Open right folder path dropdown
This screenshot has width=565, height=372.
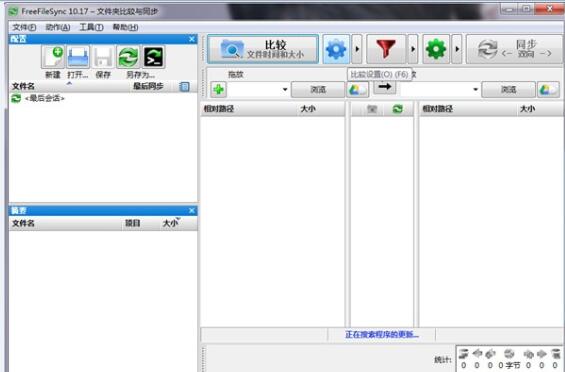coord(475,89)
